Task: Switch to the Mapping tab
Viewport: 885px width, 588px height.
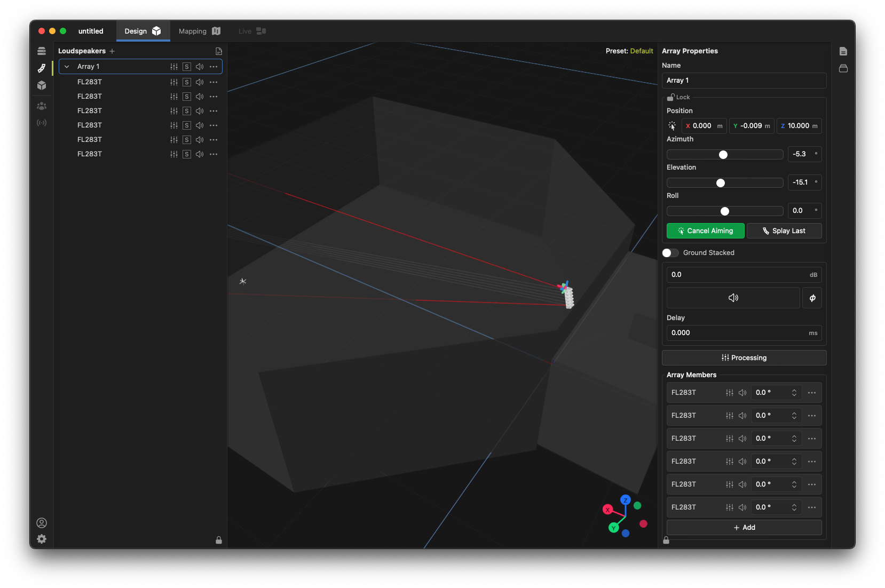Action: 199,31
